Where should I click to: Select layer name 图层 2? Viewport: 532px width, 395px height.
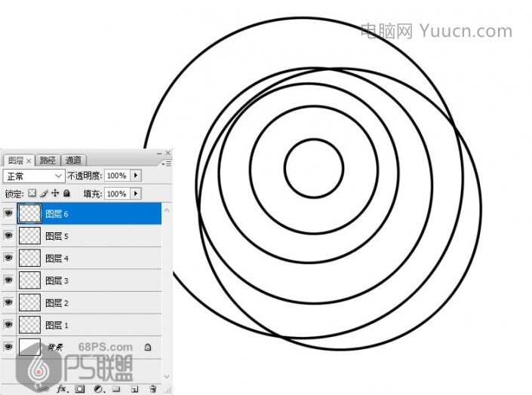click(x=57, y=303)
